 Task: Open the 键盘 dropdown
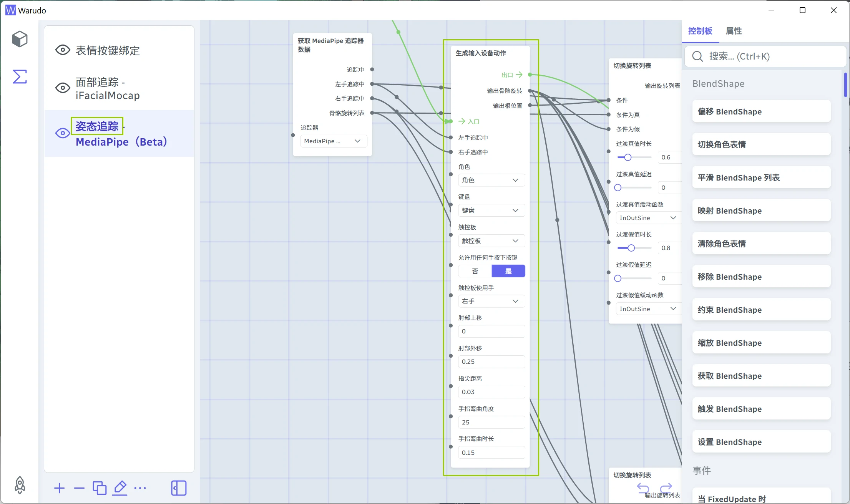[x=491, y=211]
